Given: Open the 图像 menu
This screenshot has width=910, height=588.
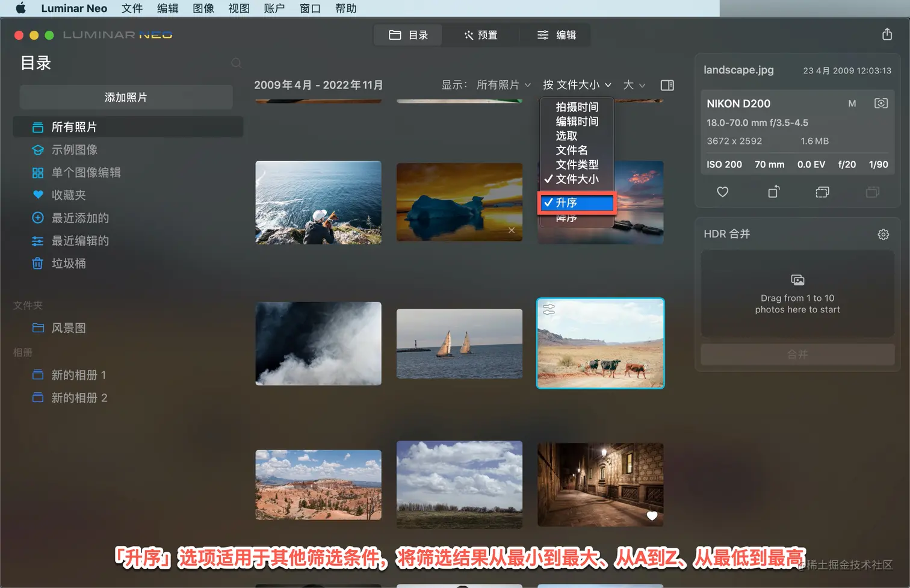Looking at the screenshot, I should click(203, 8).
